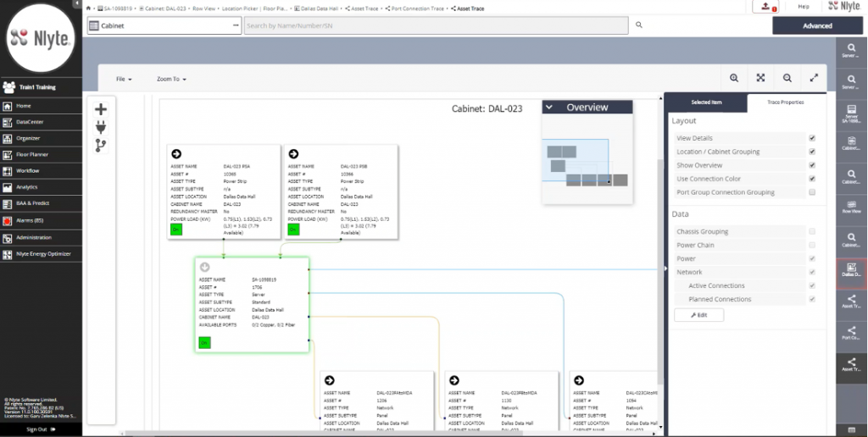The height and width of the screenshot is (437, 868).
Task: Switch to the Selected Item tab
Action: (x=706, y=102)
